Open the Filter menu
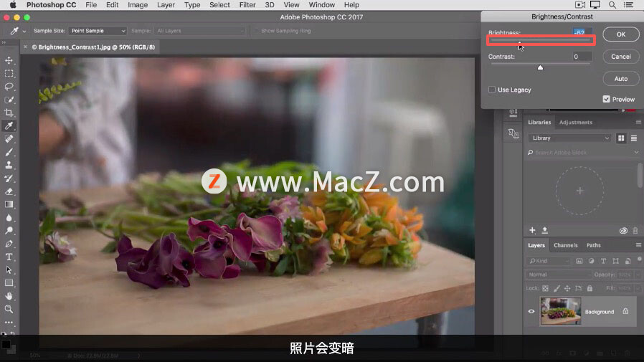Image resolution: width=644 pixels, height=362 pixels. pyautogui.click(x=247, y=5)
